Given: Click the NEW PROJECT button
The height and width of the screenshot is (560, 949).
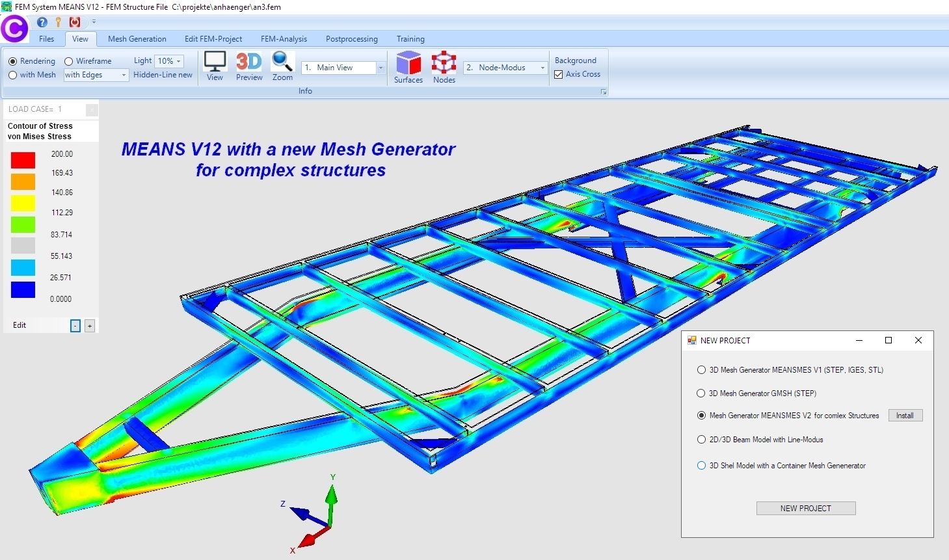Looking at the screenshot, I should pyautogui.click(x=806, y=509).
